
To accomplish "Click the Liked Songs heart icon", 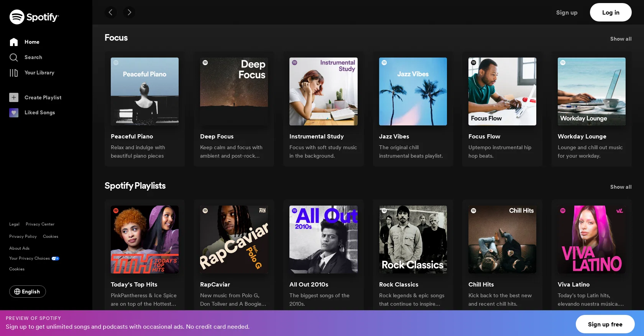I will [14, 112].
